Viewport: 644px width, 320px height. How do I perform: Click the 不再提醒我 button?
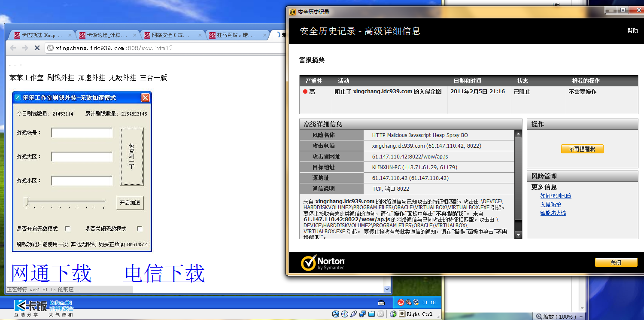point(582,149)
